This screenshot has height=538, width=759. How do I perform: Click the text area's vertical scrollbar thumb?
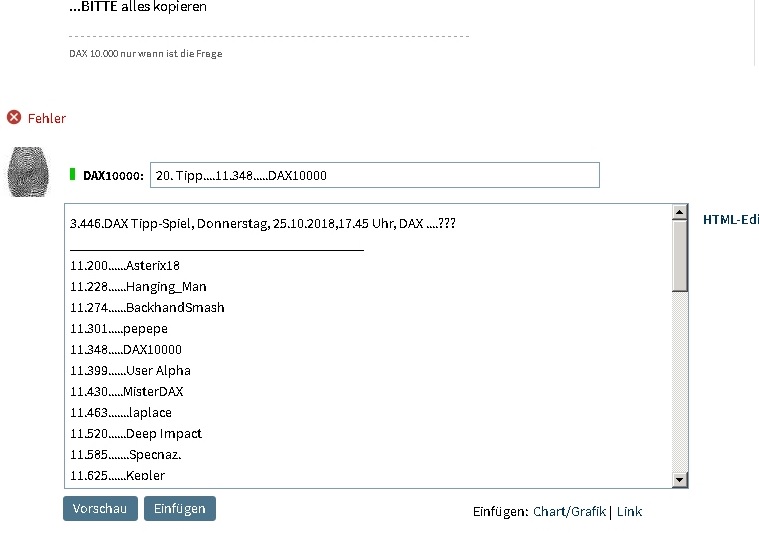point(680,255)
